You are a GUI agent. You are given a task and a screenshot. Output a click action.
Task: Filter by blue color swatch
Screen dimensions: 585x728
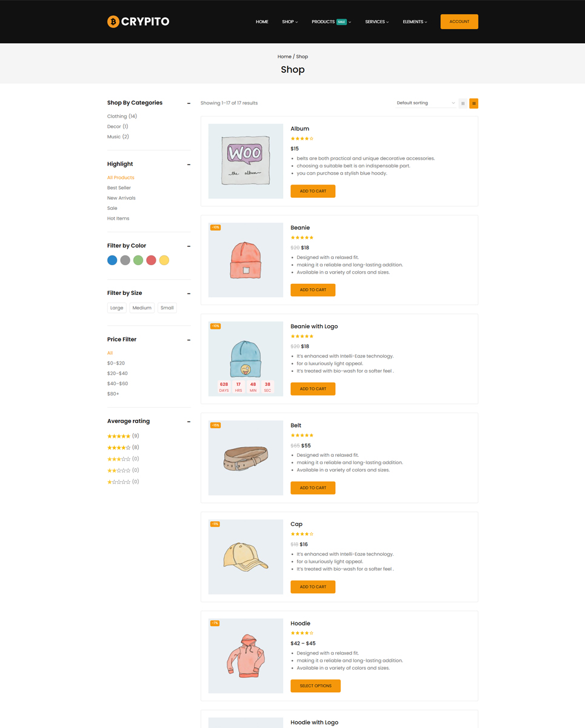(x=112, y=260)
